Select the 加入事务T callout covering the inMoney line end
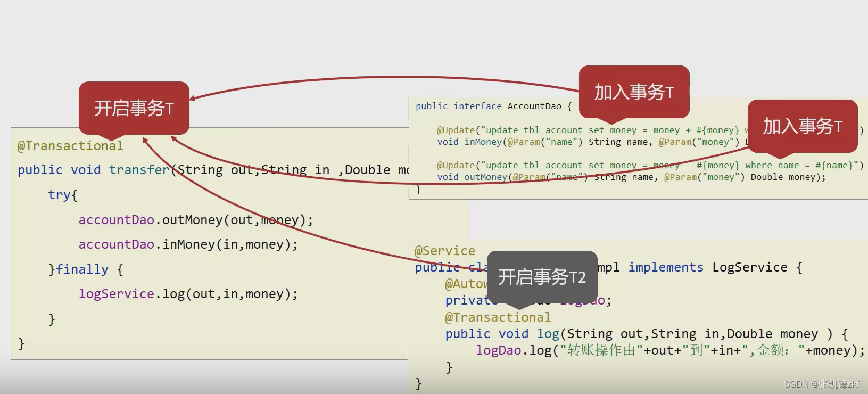868x394 pixels. [803, 126]
